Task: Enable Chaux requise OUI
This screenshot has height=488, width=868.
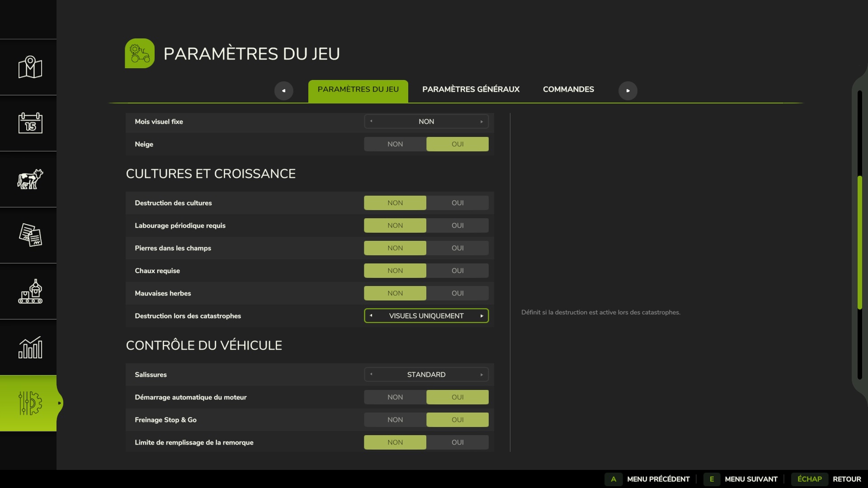Action: coord(458,271)
